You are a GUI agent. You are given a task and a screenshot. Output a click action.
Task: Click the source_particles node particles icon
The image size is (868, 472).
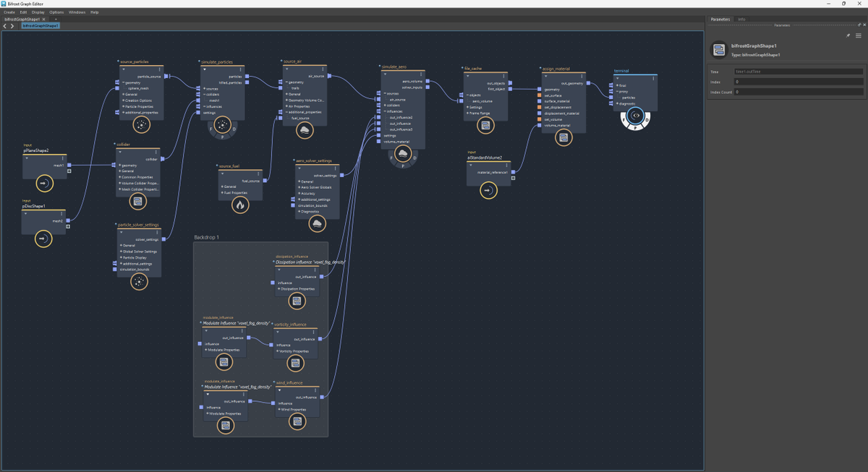(141, 126)
